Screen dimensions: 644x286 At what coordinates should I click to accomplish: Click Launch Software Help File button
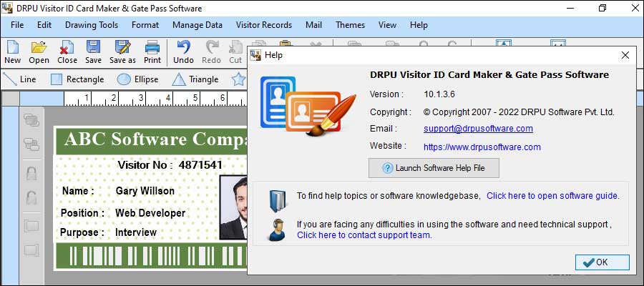[x=434, y=168]
